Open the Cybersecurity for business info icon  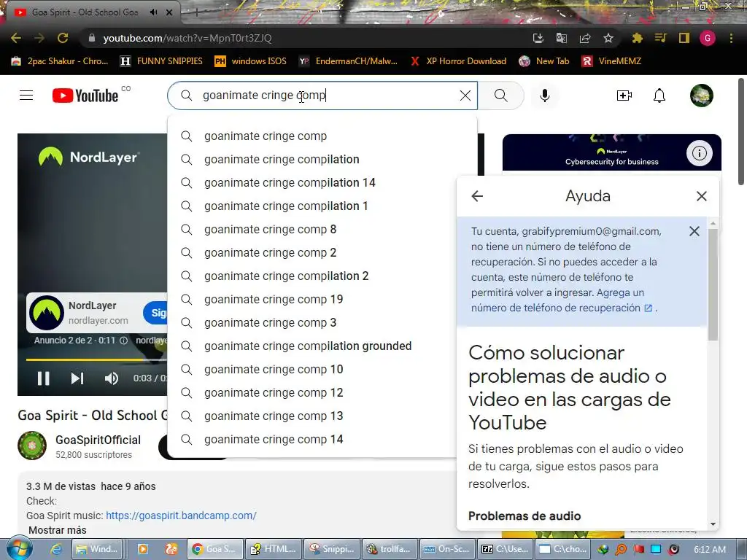click(x=699, y=153)
